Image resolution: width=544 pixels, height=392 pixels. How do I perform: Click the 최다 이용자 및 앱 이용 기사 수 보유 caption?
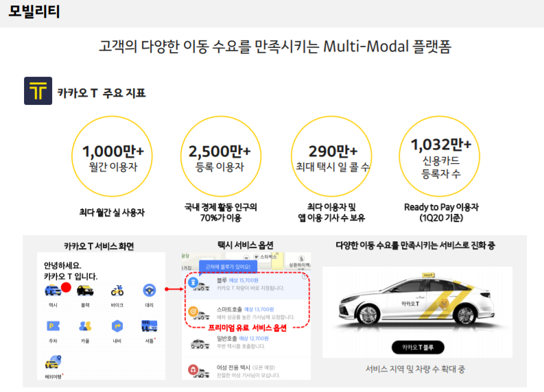click(331, 212)
